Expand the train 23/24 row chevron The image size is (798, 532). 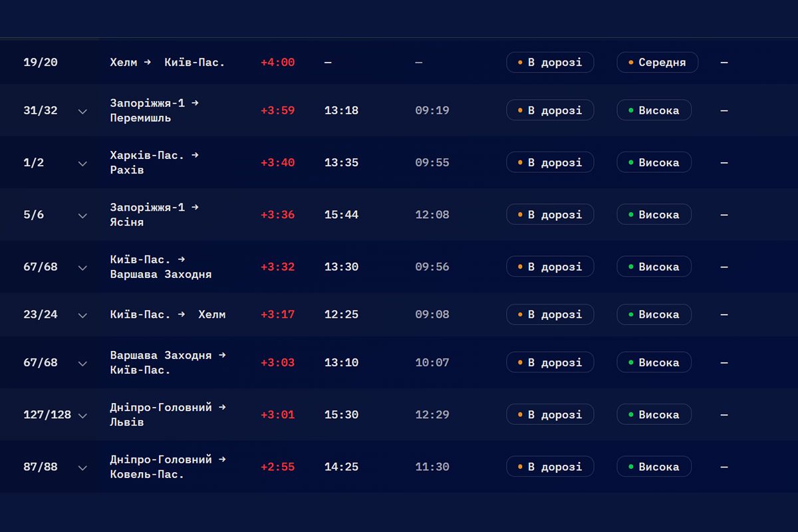[82, 315]
